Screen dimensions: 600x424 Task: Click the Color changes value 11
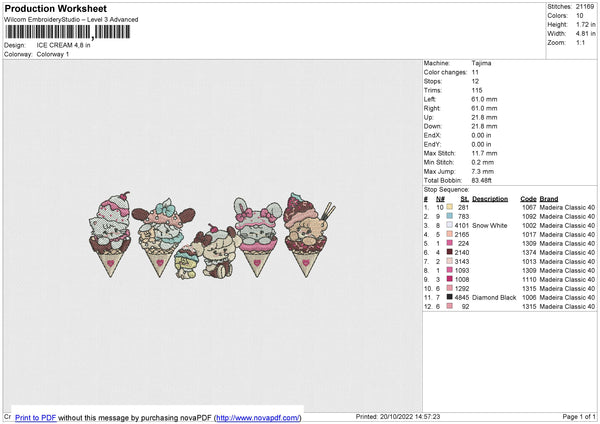click(475, 72)
